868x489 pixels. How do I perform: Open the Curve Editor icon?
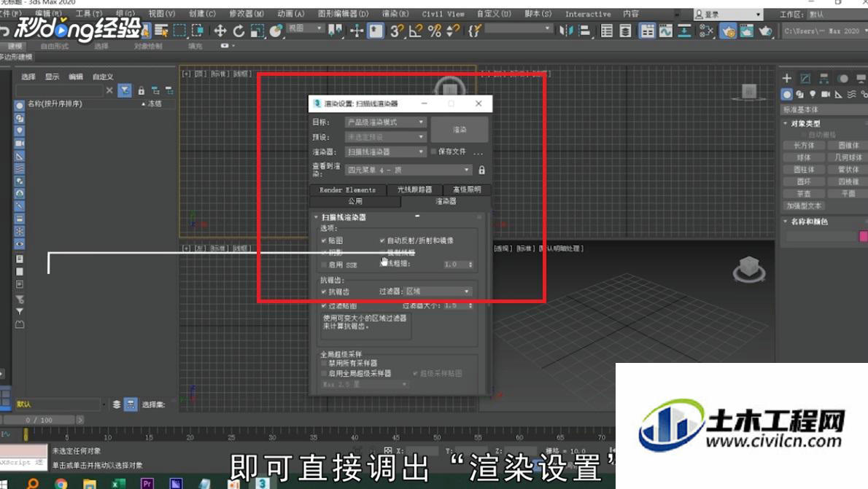tap(665, 31)
